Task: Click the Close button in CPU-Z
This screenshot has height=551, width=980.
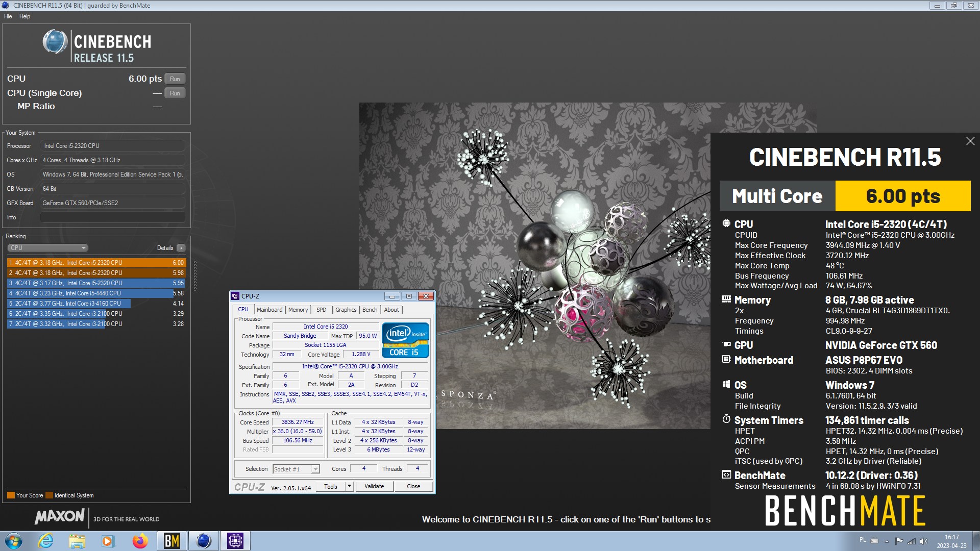Action: click(x=413, y=487)
